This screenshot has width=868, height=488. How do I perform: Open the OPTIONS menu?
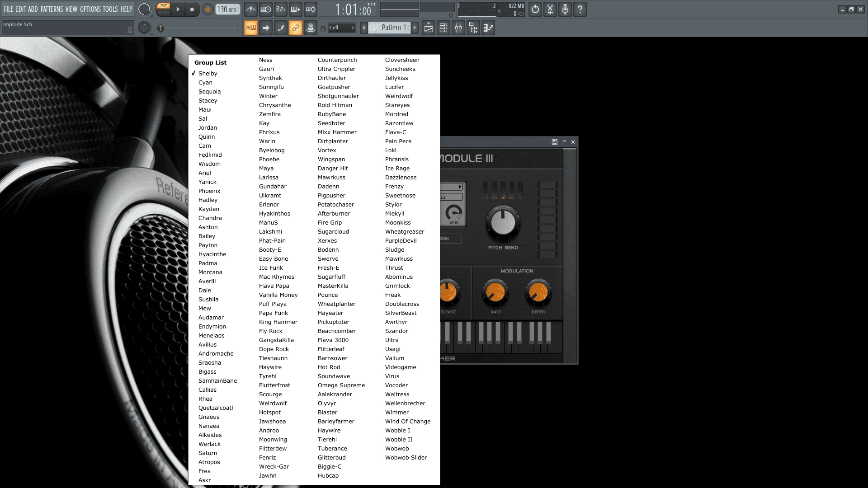click(90, 9)
